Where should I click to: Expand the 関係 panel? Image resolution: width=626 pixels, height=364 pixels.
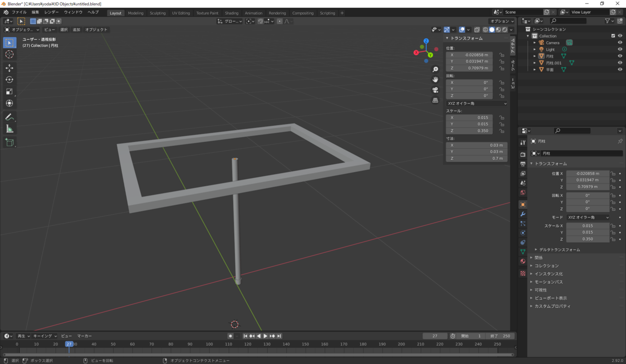pos(539,258)
